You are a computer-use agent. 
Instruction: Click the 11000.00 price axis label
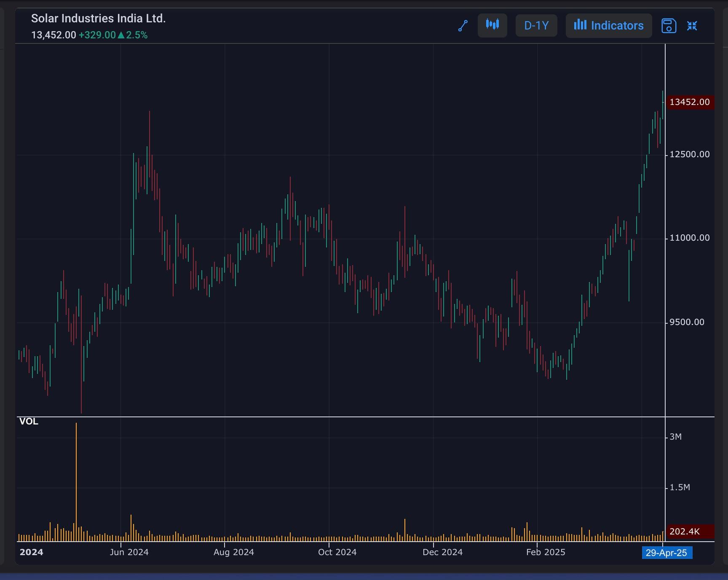(x=690, y=238)
